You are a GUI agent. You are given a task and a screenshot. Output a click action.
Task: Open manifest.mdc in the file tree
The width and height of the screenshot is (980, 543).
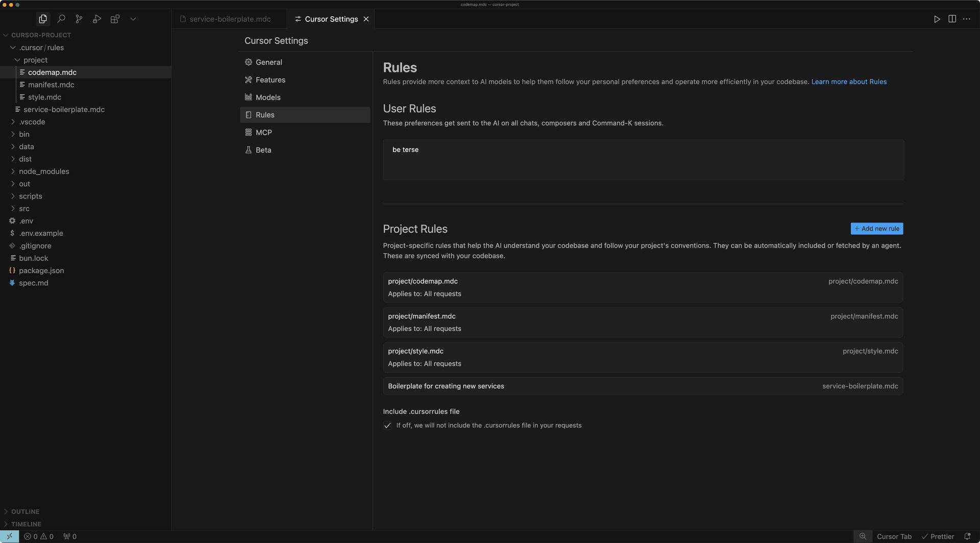coord(85,85)
